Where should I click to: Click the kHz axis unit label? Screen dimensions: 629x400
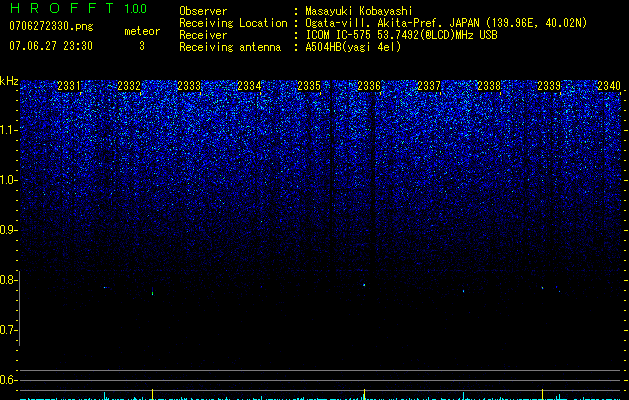(9, 81)
